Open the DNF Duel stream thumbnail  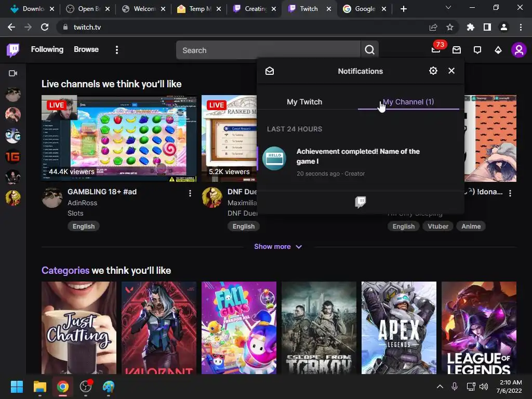click(x=229, y=138)
